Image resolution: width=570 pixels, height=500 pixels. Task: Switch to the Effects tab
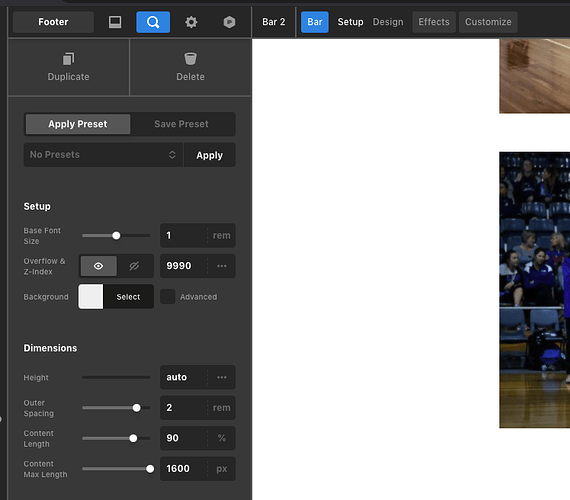434,22
